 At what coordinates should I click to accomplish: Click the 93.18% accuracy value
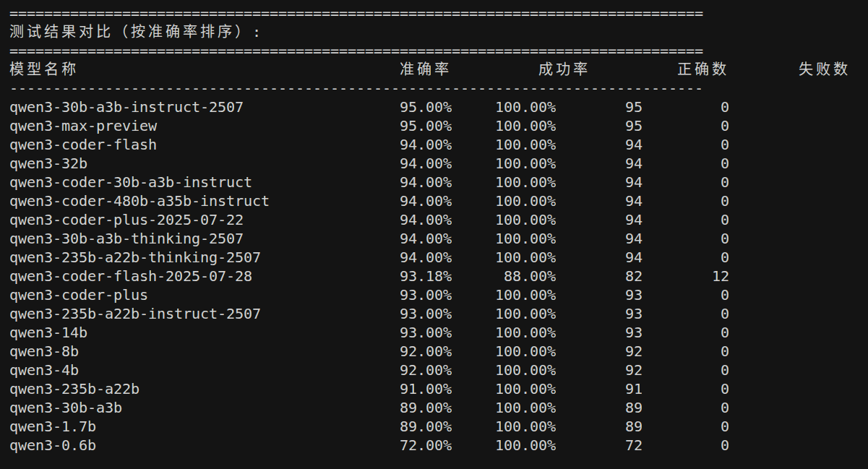pos(426,276)
